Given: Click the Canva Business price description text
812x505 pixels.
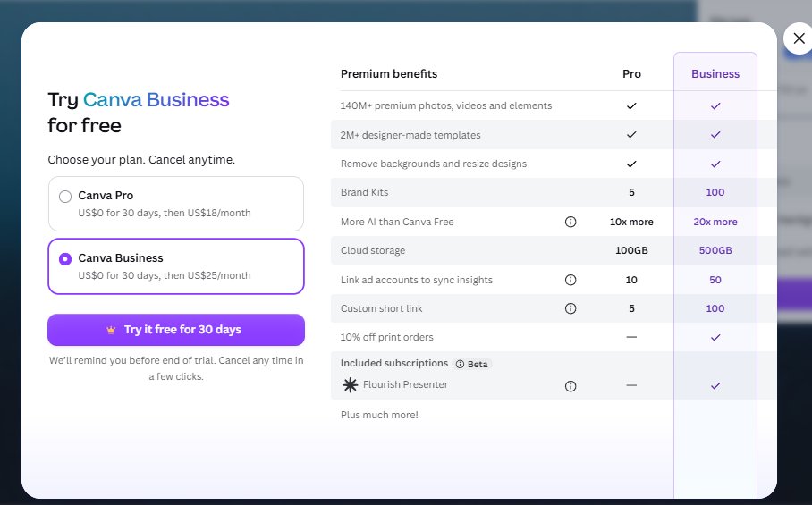Looking at the screenshot, I should 165,275.
